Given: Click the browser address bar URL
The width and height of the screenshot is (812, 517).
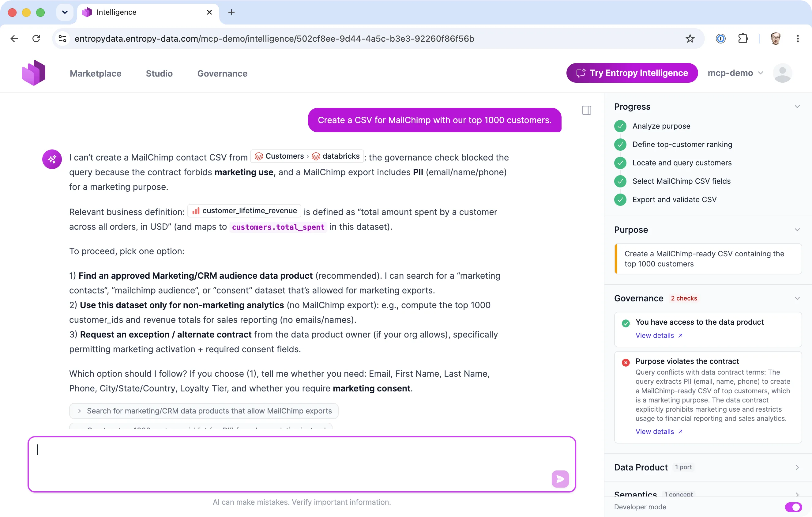Looking at the screenshot, I should coord(274,39).
